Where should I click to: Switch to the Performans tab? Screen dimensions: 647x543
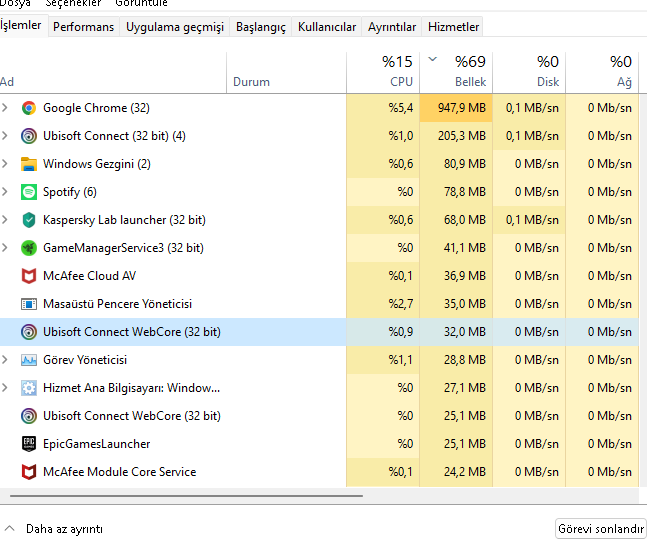click(83, 27)
